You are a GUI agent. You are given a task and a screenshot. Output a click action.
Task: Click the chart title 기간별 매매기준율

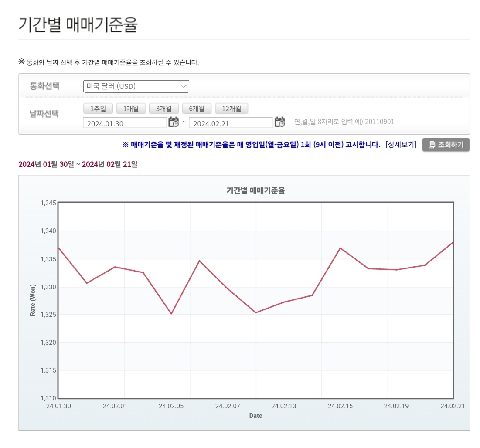point(255,190)
